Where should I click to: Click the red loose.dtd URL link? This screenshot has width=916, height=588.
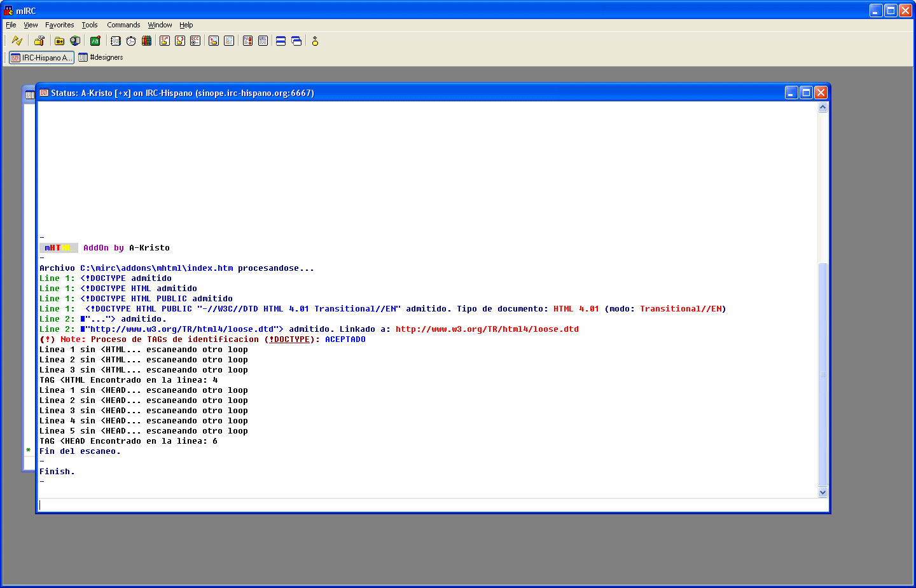tap(487, 329)
